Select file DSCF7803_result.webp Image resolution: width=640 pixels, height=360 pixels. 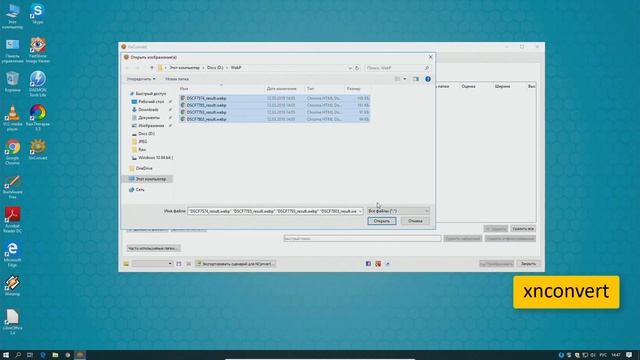coord(274,119)
